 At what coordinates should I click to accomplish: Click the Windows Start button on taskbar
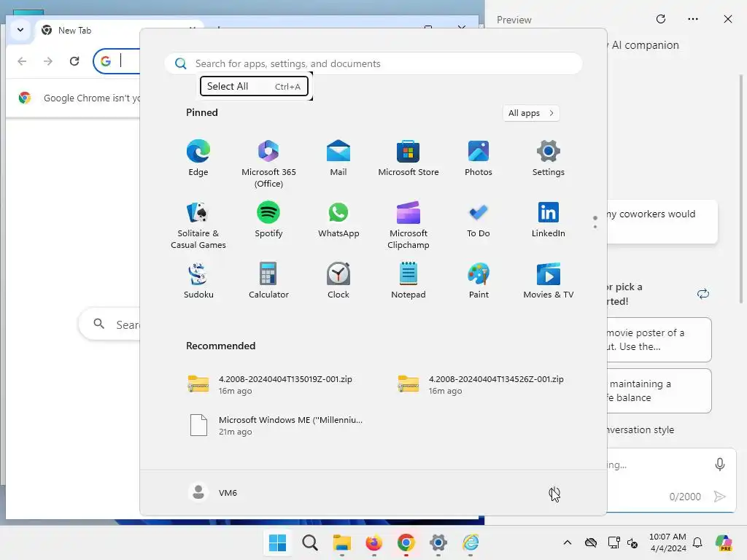coord(277,542)
